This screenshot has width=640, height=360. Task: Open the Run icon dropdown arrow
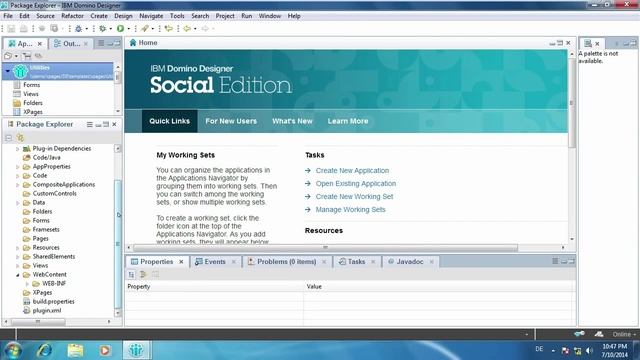pos(129,29)
